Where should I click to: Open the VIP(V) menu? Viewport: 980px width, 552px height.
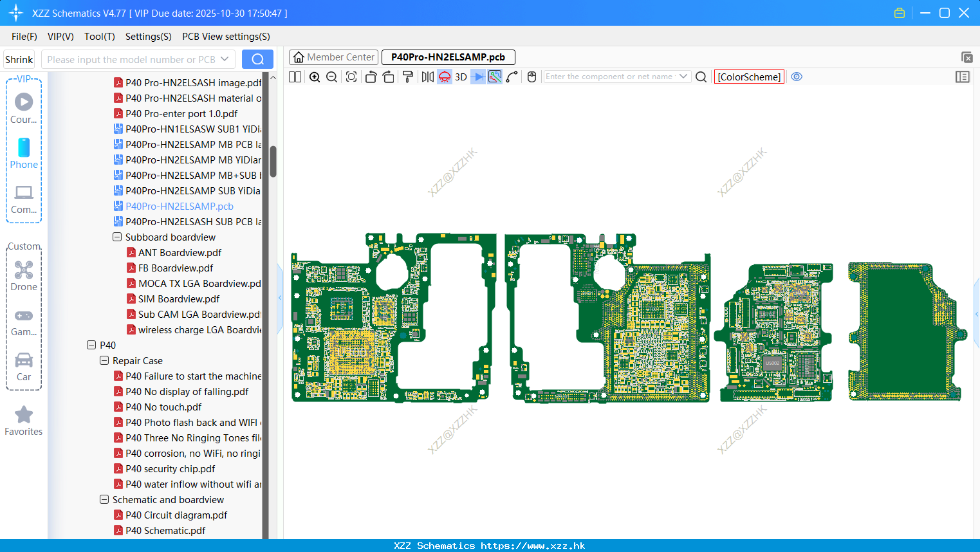pyautogui.click(x=60, y=37)
